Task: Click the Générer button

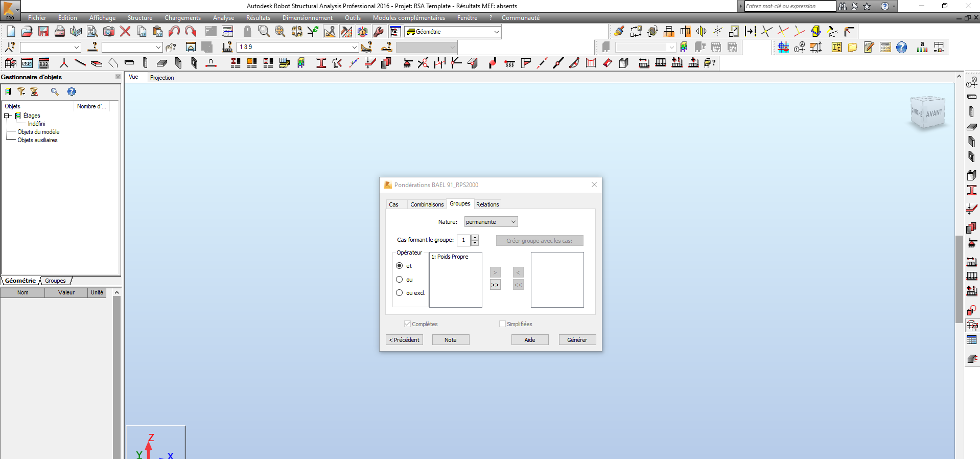Action: coord(577,340)
